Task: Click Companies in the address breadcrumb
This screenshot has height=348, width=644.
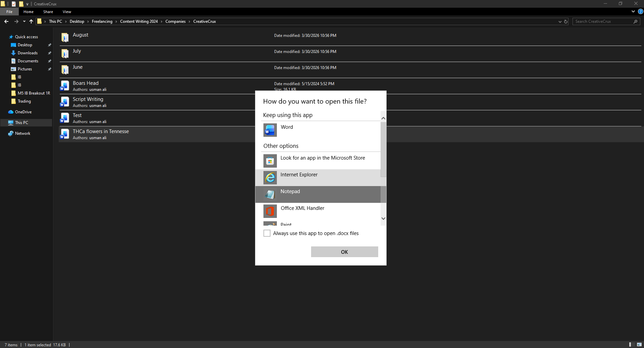Action: tap(176, 21)
